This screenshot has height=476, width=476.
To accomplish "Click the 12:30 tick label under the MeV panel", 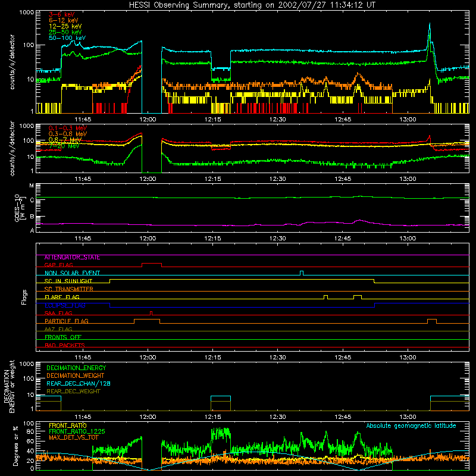I will point(278,179).
